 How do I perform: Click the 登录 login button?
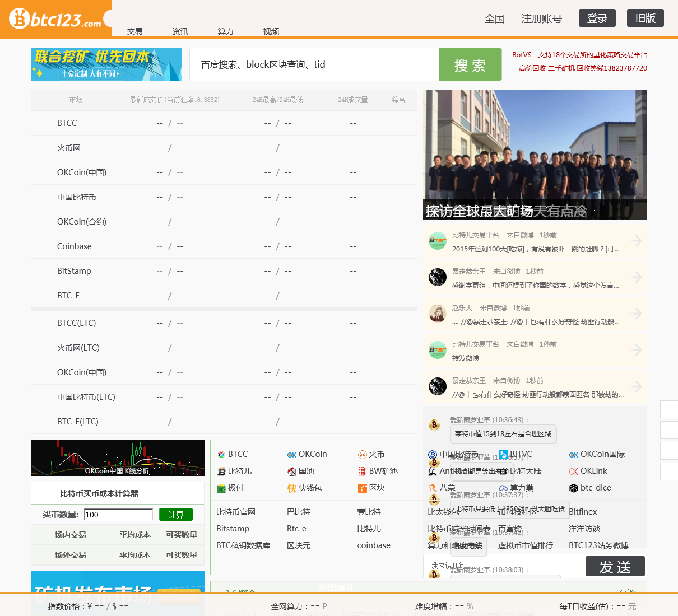[x=597, y=18]
